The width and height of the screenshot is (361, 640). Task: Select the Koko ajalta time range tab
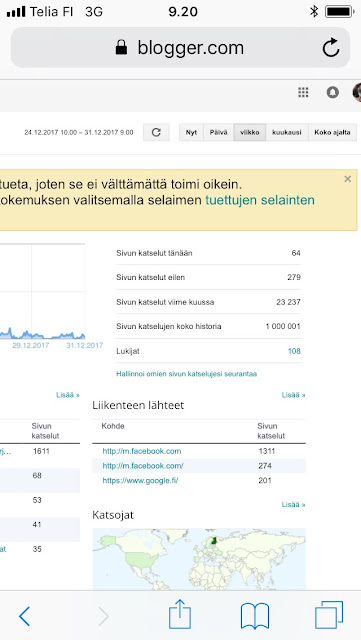click(x=332, y=133)
